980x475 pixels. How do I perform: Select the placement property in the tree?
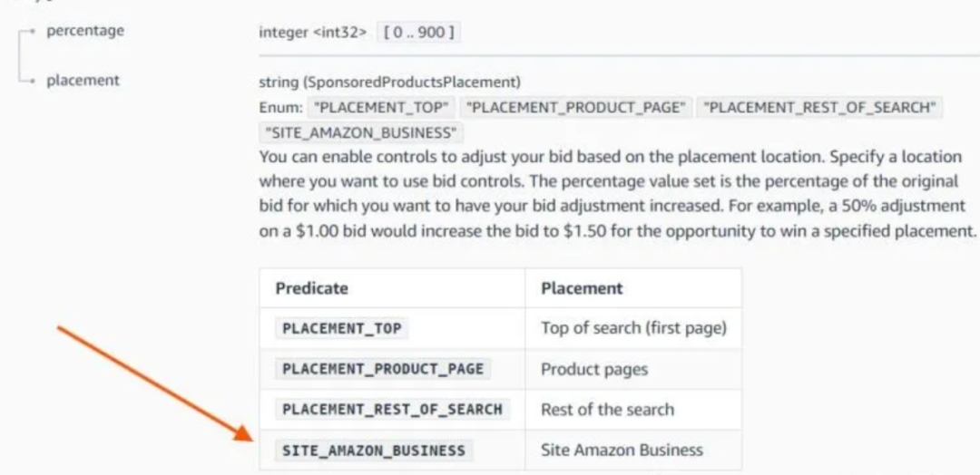(x=83, y=81)
